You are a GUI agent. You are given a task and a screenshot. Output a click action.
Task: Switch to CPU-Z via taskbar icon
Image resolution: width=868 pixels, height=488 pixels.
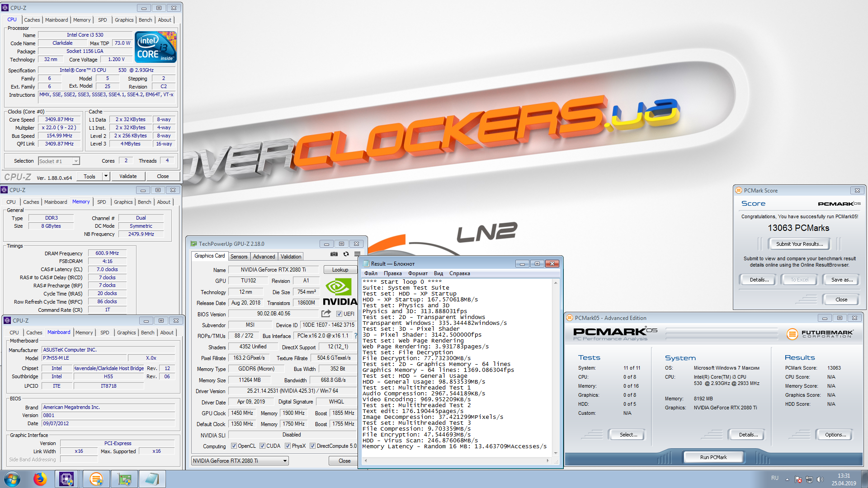tap(66, 479)
